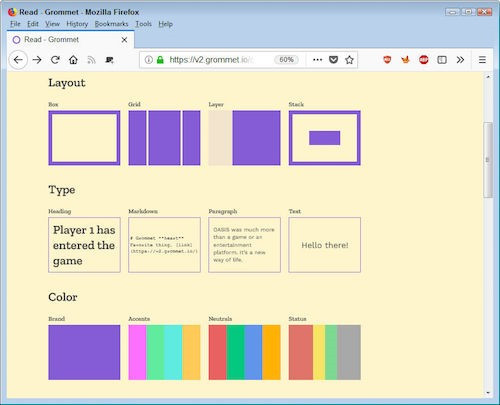Click the toolbar icon right of the RSS feed icon

pyautogui.click(x=109, y=60)
